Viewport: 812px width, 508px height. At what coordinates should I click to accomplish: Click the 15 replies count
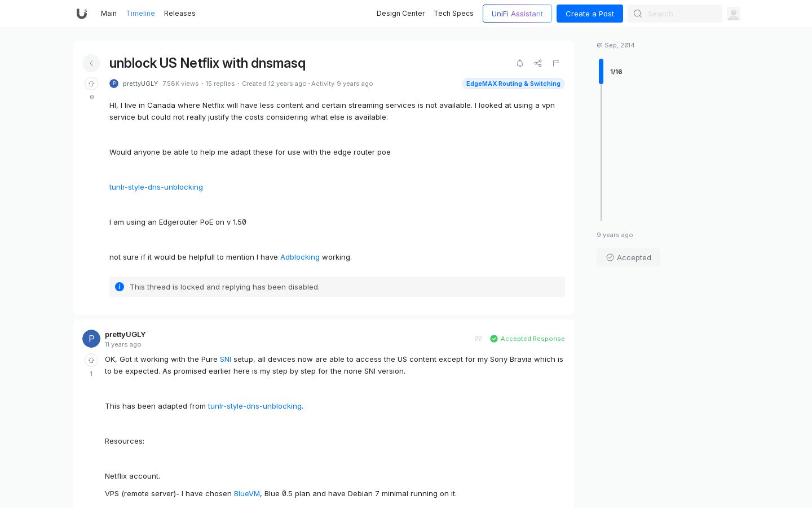pos(220,84)
